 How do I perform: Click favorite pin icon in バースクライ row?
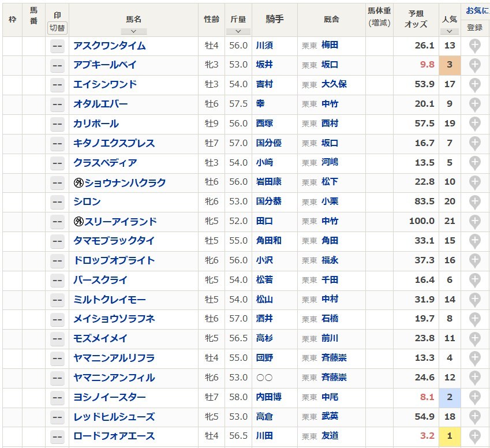pyautogui.click(x=474, y=281)
